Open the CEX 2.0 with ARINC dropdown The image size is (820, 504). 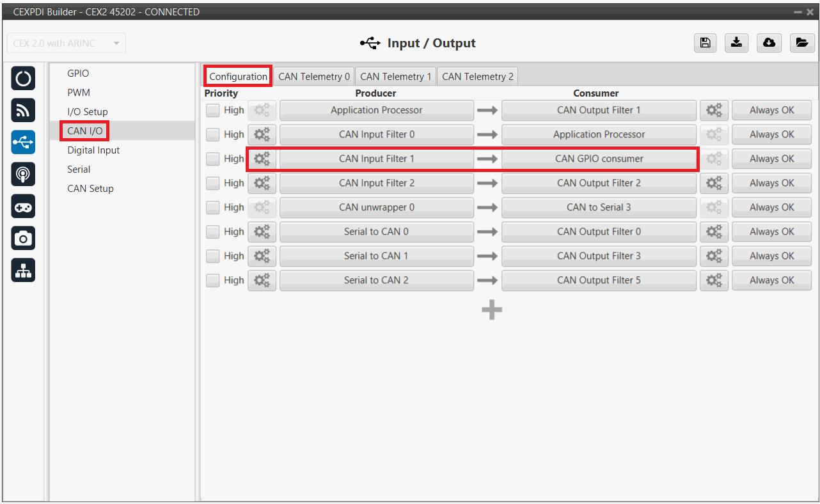pos(66,43)
